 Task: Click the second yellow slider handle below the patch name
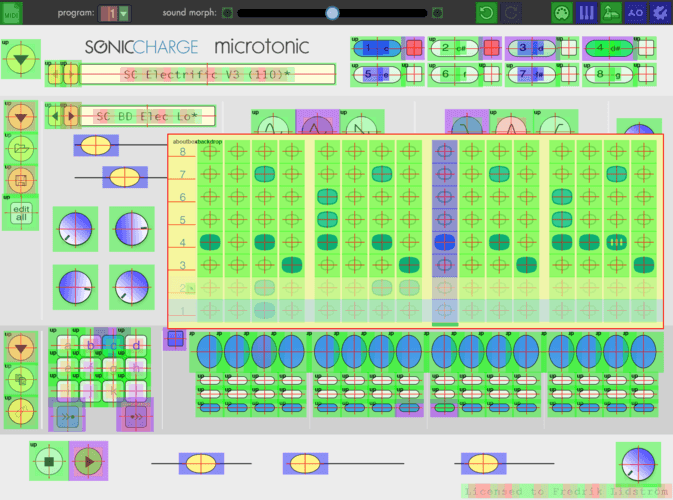124,177
